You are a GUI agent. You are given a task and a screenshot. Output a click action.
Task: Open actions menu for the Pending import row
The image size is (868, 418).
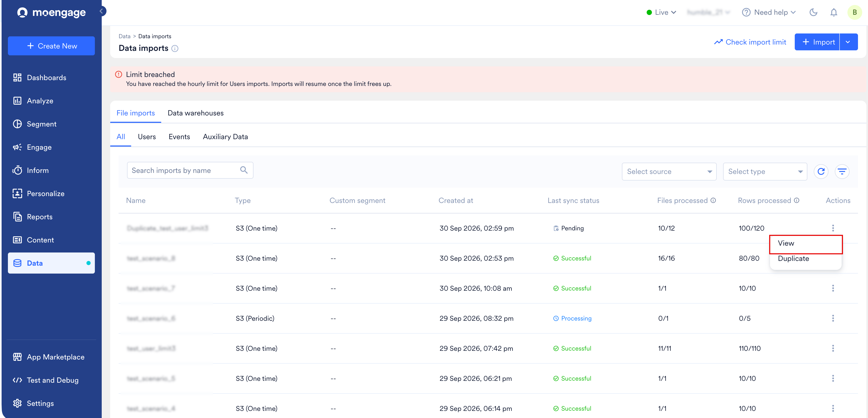click(833, 228)
